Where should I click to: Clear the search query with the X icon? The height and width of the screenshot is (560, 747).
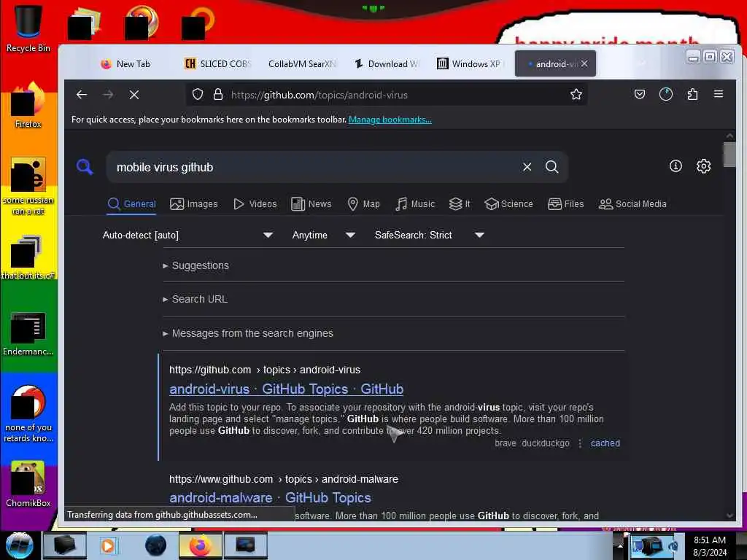pos(527,167)
